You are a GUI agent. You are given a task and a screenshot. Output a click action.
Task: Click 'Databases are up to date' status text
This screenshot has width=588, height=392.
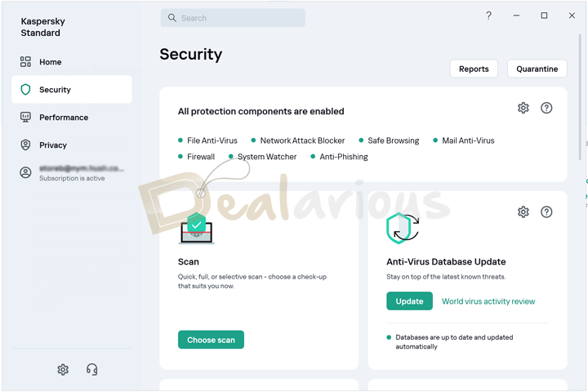tap(454, 341)
